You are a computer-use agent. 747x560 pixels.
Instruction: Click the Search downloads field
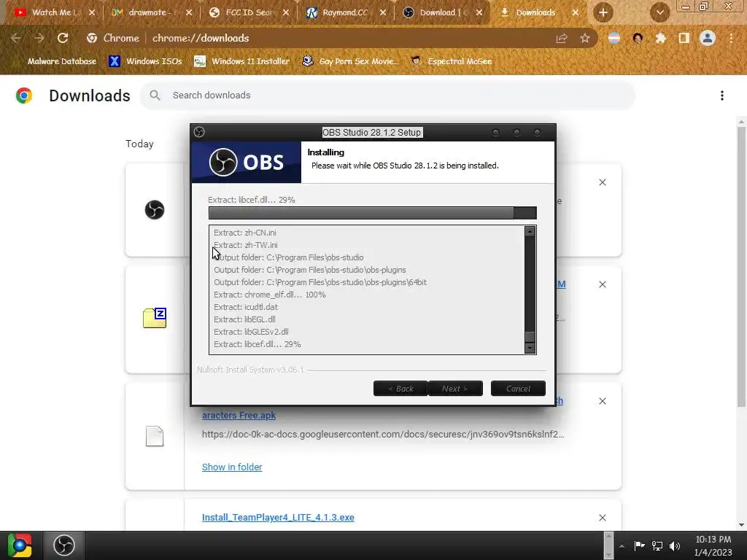[x=387, y=96]
